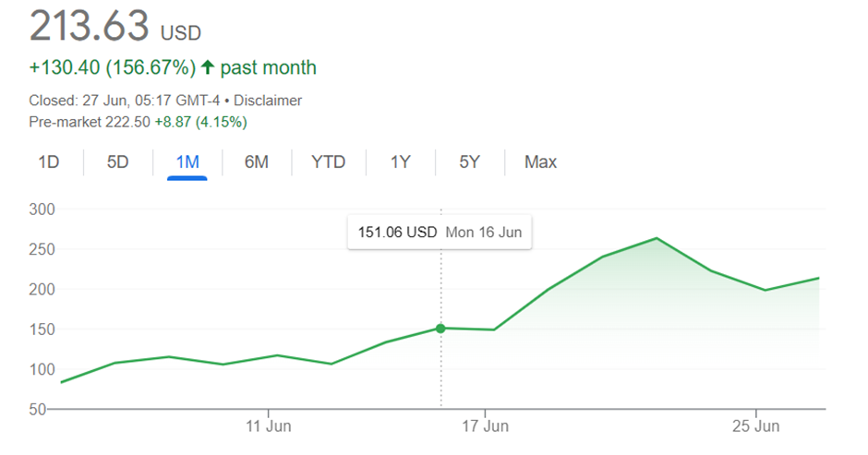Image resolution: width=868 pixels, height=455 pixels.
Task: Click the +130.40 (156.67%) change text
Action: coord(113,67)
